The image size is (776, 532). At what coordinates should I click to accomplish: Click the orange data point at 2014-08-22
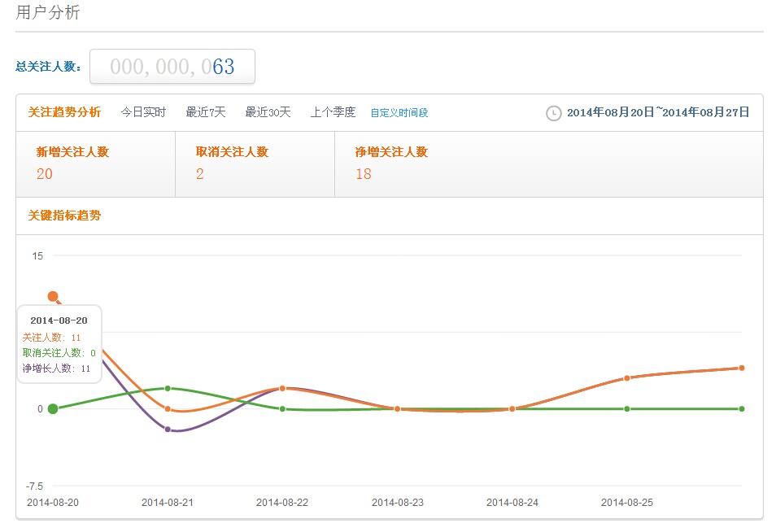pyautogui.click(x=282, y=388)
